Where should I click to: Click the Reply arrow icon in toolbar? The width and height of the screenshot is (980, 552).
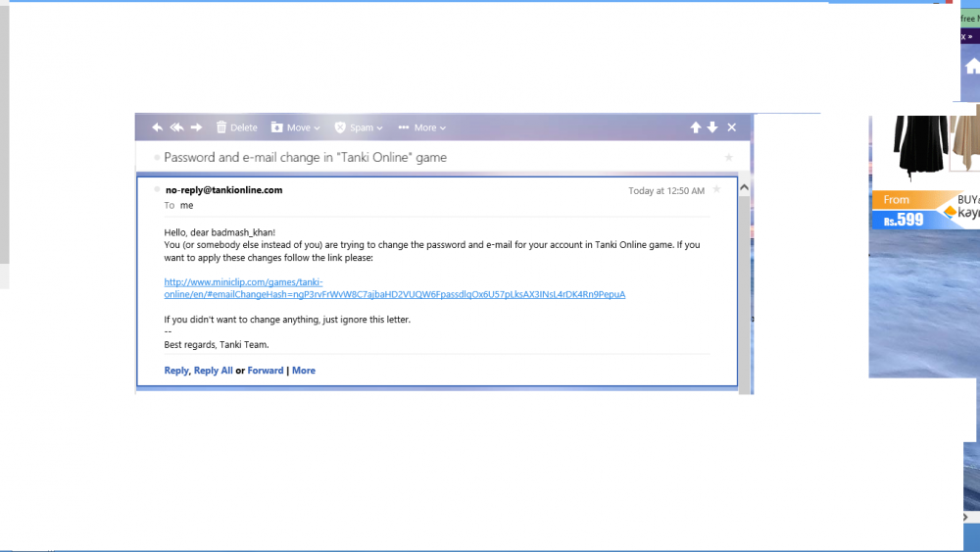coord(157,127)
